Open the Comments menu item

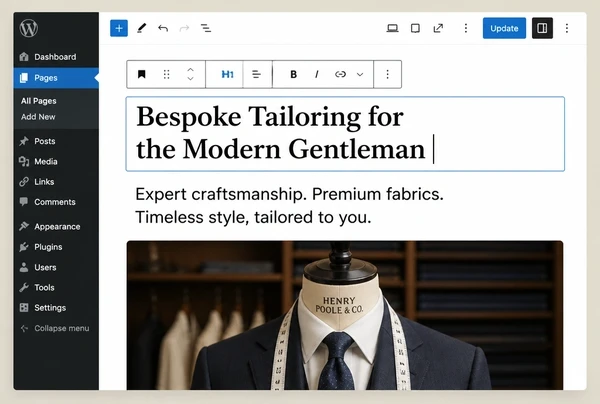coord(56,202)
